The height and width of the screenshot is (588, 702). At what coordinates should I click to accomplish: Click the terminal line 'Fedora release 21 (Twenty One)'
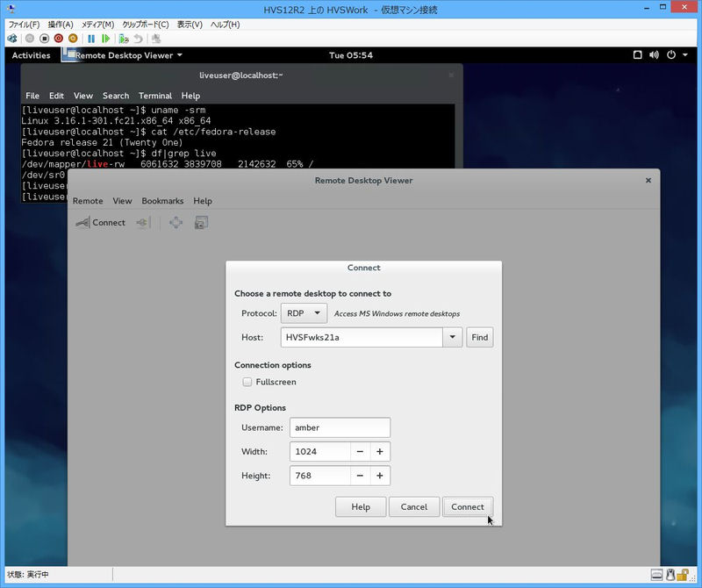coord(102,142)
